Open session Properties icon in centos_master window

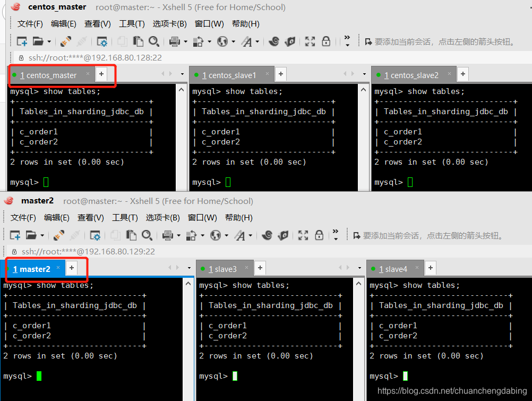[x=102, y=41]
